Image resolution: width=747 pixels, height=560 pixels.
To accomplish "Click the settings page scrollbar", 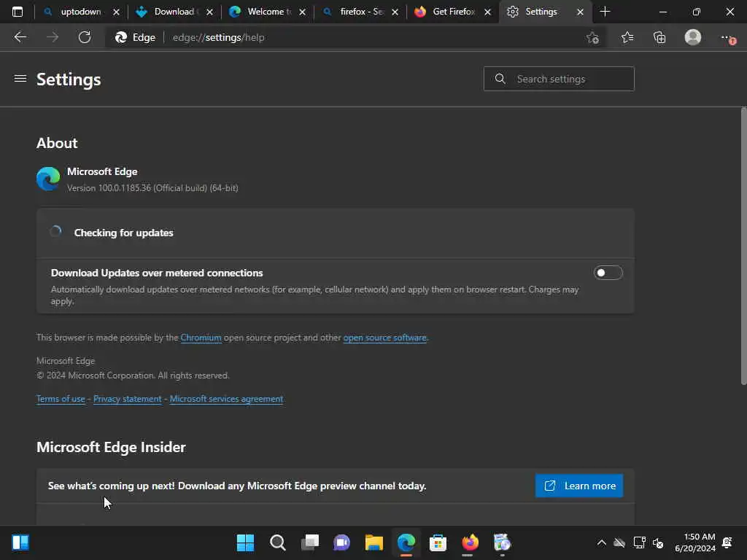I will (743, 246).
